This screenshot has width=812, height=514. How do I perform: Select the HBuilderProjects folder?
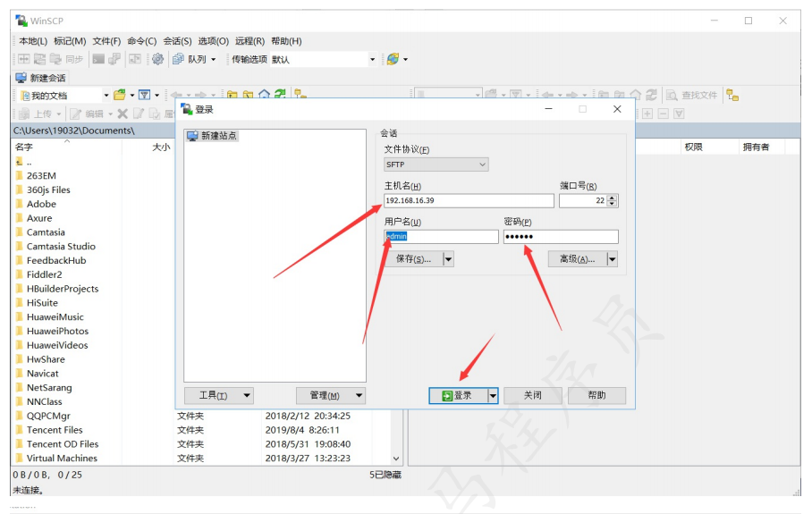[x=62, y=289]
